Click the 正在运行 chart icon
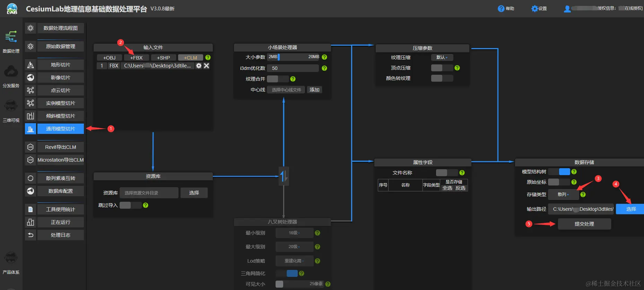 pos(31,222)
